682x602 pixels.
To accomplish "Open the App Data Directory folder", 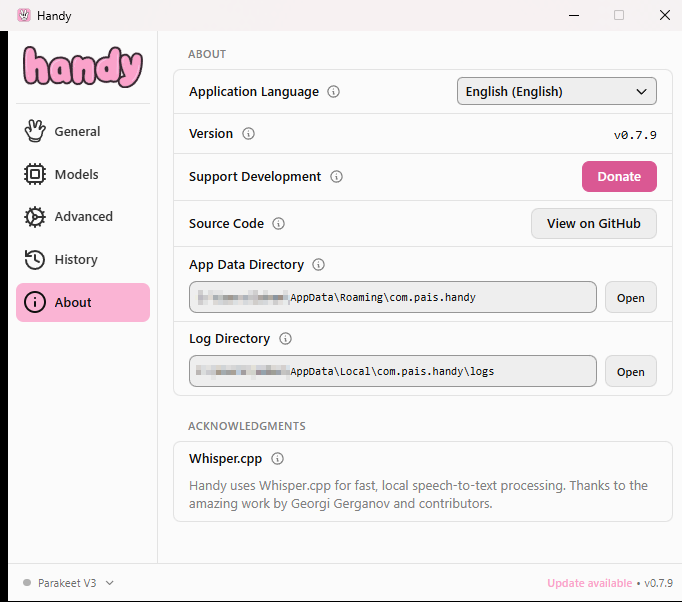I will click(x=630, y=298).
